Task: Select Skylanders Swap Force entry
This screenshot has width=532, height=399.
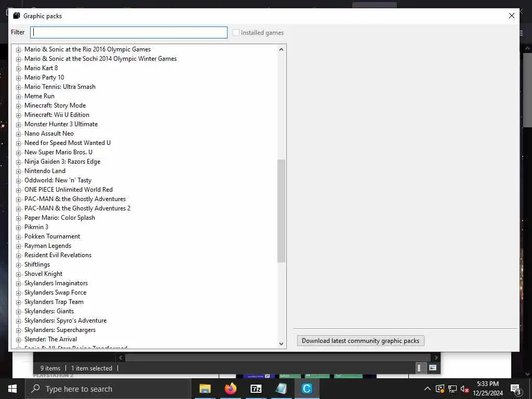Action: pyautogui.click(x=55, y=292)
